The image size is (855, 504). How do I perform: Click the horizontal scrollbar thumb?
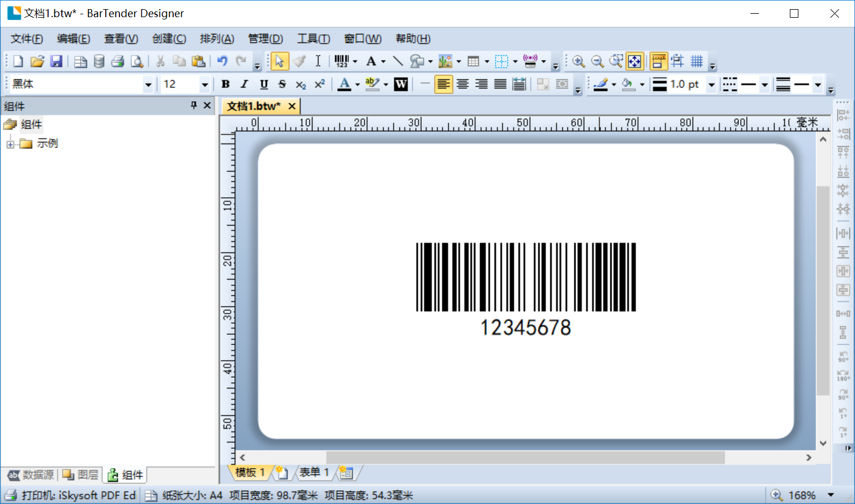[525, 458]
